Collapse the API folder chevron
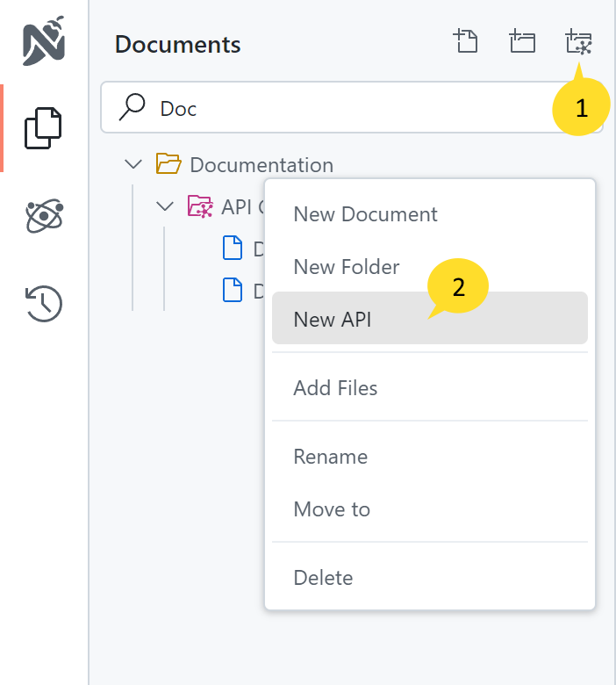 pyautogui.click(x=165, y=206)
